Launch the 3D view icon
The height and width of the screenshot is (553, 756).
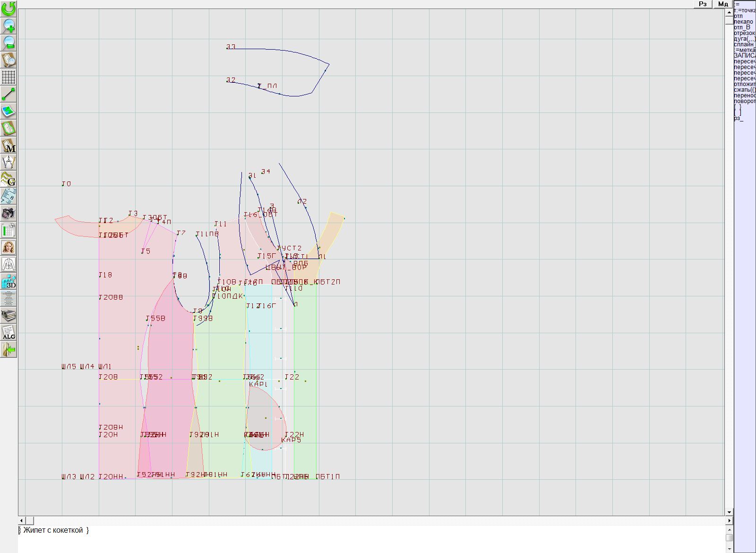pyautogui.click(x=9, y=281)
